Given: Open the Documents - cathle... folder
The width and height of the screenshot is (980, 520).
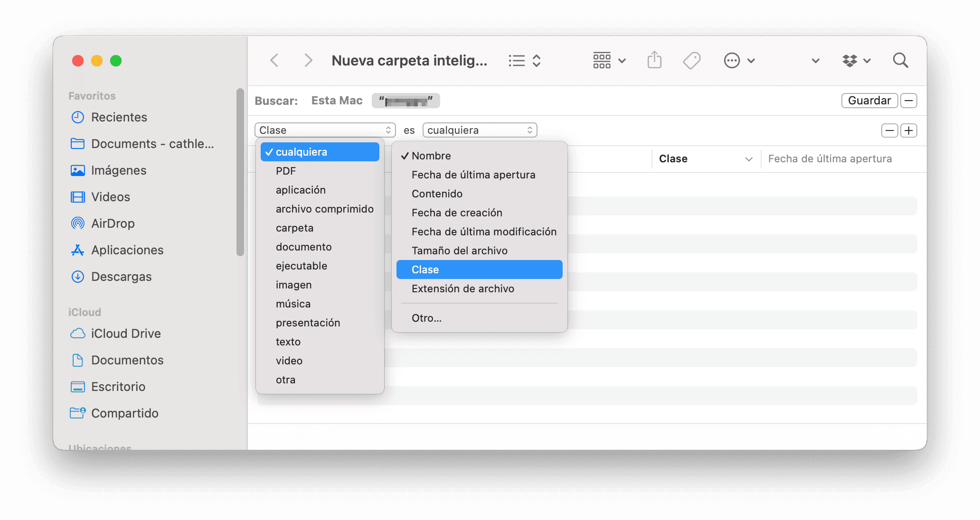Looking at the screenshot, I should pyautogui.click(x=142, y=144).
